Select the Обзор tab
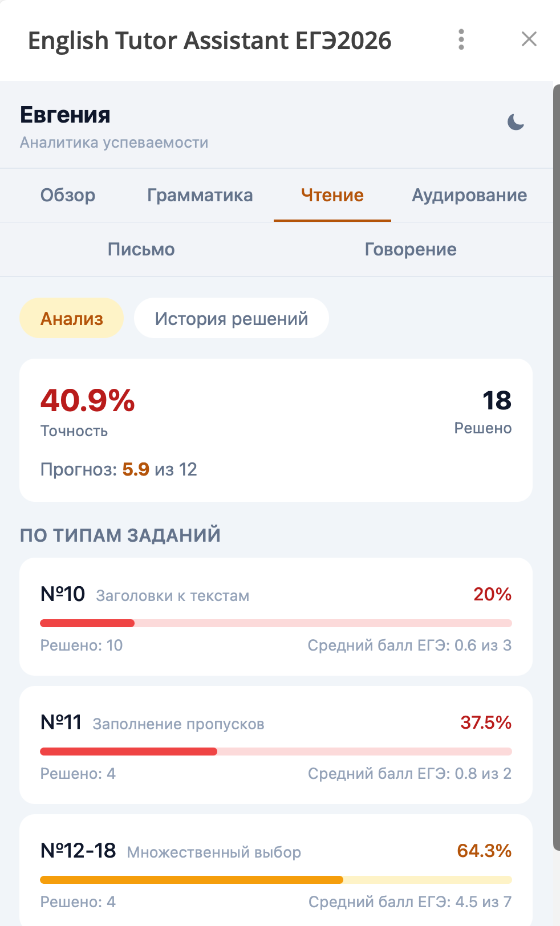Screen dimensions: 560x926 (68, 195)
